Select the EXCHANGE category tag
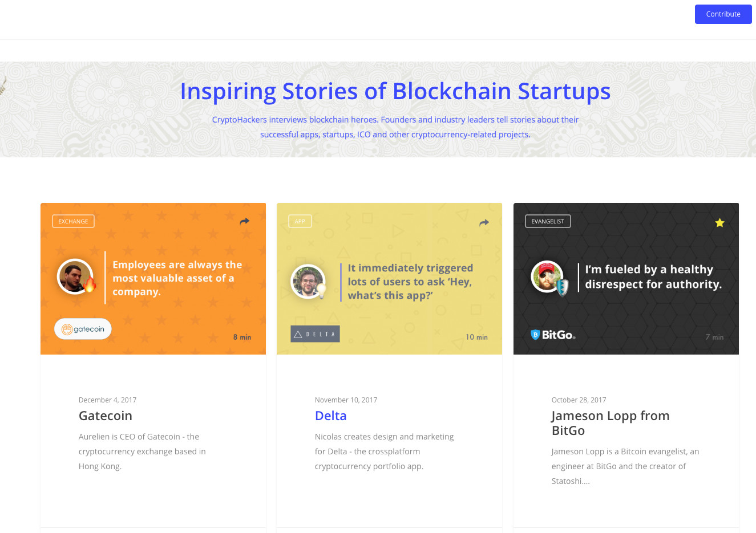Image resolution: width=756 pixels, height=533 pixels. (73, 221)
